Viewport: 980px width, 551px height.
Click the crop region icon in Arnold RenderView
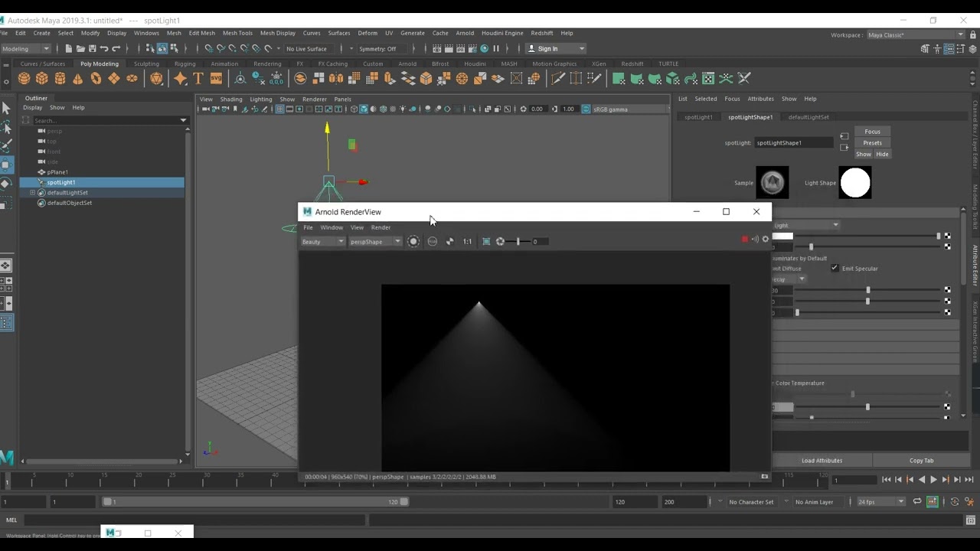click(x=486, y=241)
